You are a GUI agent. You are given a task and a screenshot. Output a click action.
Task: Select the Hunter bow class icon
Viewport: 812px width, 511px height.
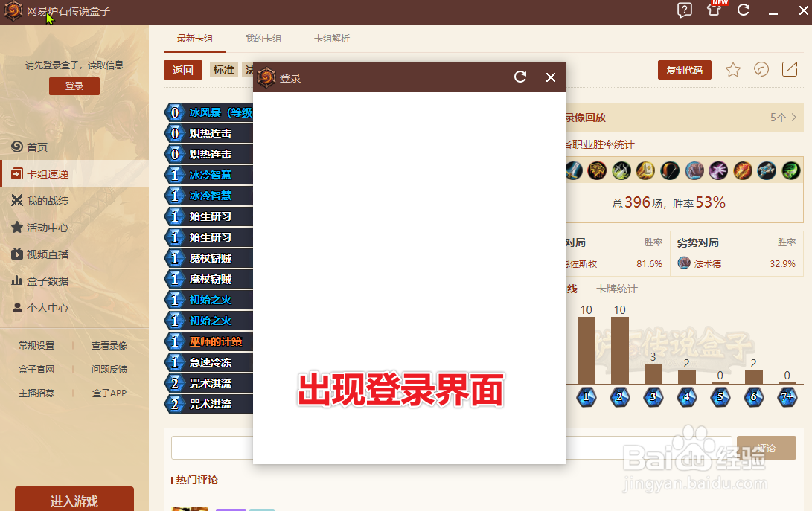670,170
